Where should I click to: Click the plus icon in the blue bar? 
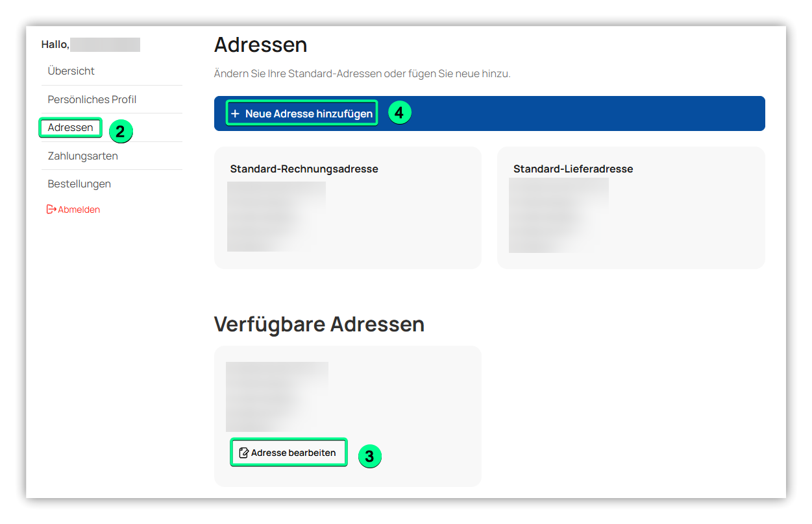[x=235, y=113]
